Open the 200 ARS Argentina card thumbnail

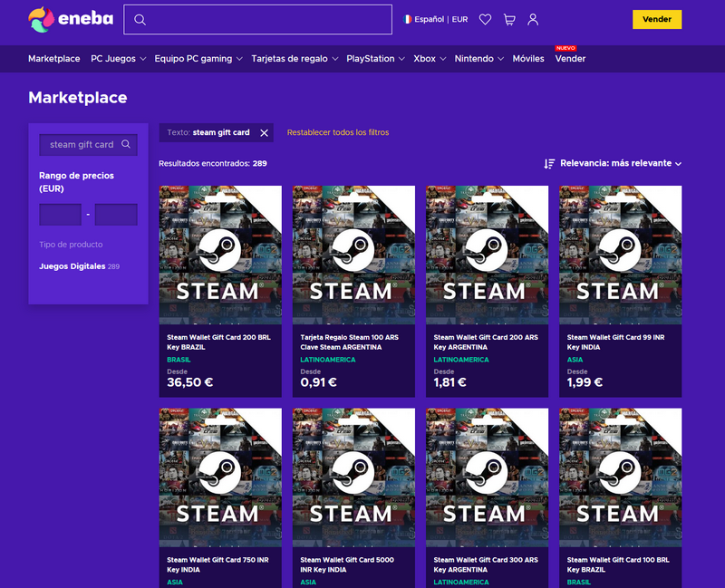[x=487, y=255]
